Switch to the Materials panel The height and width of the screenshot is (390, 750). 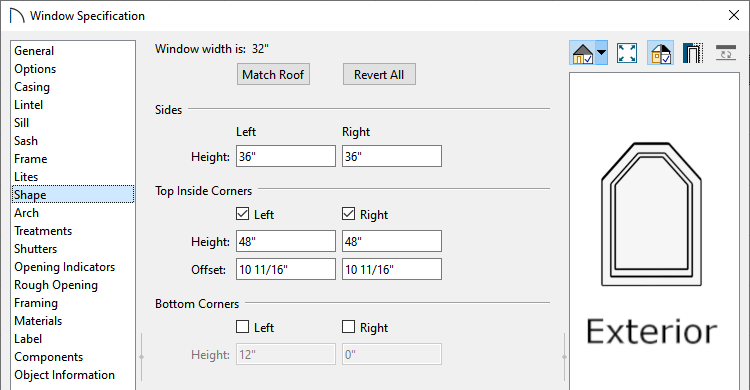tap(73, 321)
